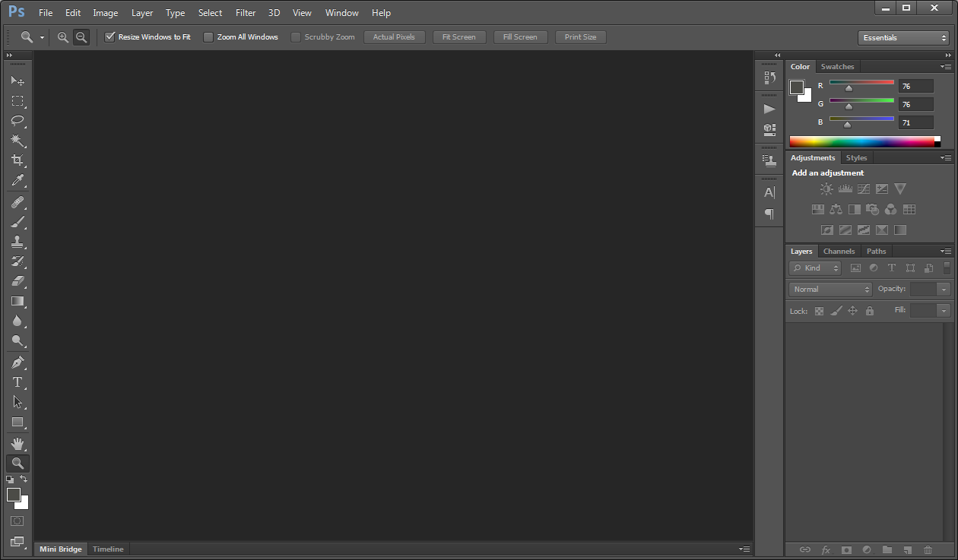Uncheck Resize Windows to Fit
Viewport: 958px width, 560px height.
(110, 37)
